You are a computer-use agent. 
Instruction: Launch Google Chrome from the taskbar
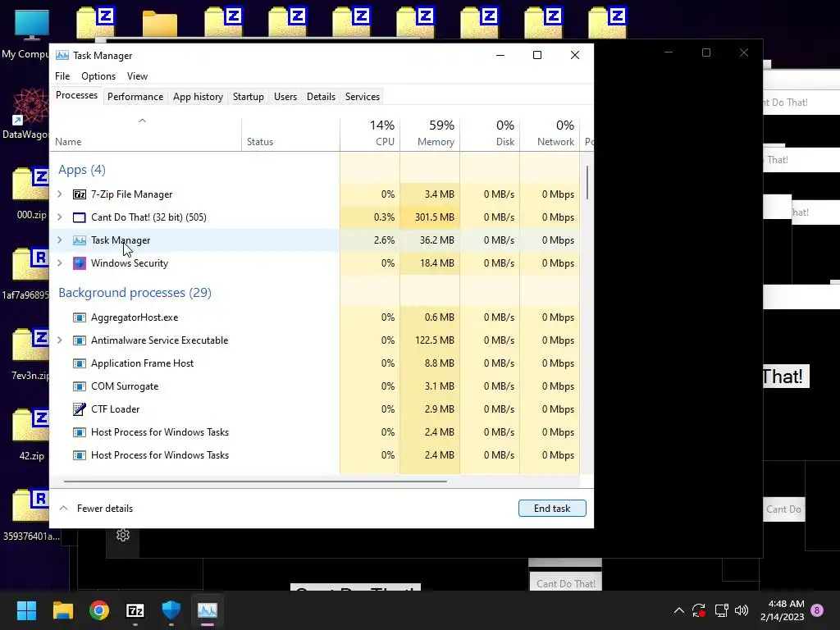[99, 610]
